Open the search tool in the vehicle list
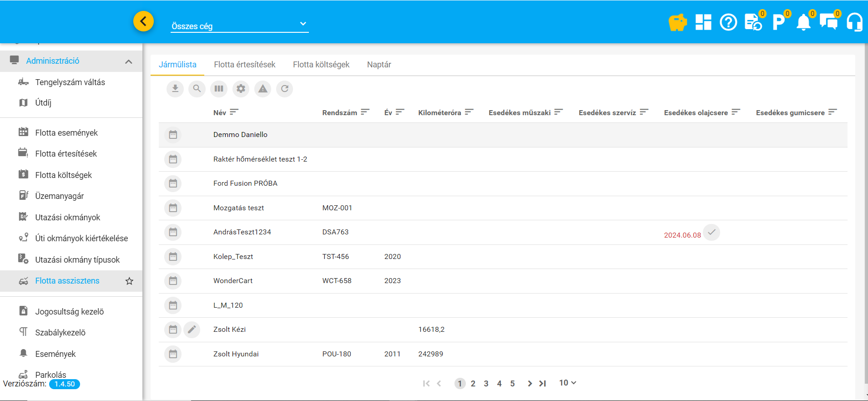The height and width of the screenshot is (401, 868). click(197, 89)
